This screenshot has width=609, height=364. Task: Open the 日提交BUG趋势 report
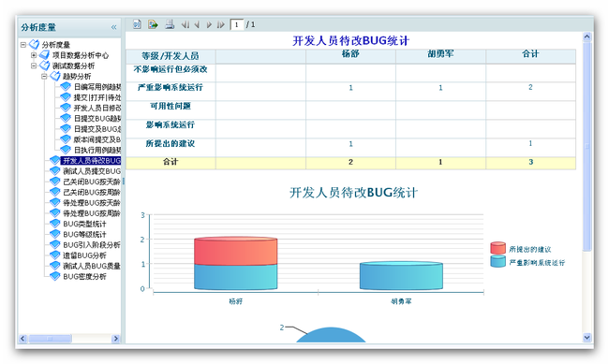[x=97, y=118]
